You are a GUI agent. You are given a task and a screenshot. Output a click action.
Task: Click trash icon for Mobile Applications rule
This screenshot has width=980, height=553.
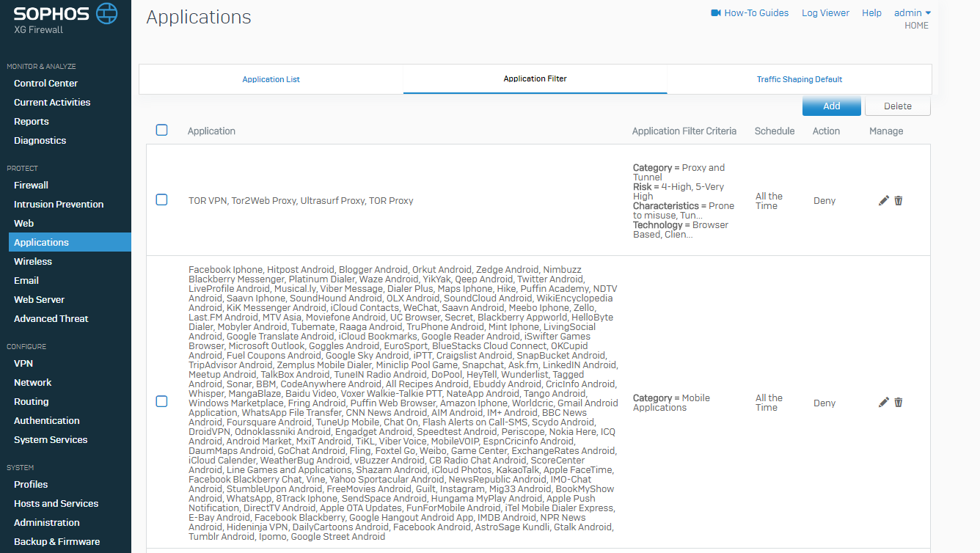[x=899, y=402]
